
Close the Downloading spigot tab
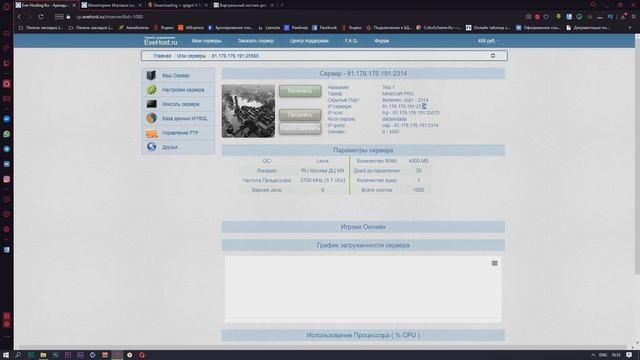point(206,5)
